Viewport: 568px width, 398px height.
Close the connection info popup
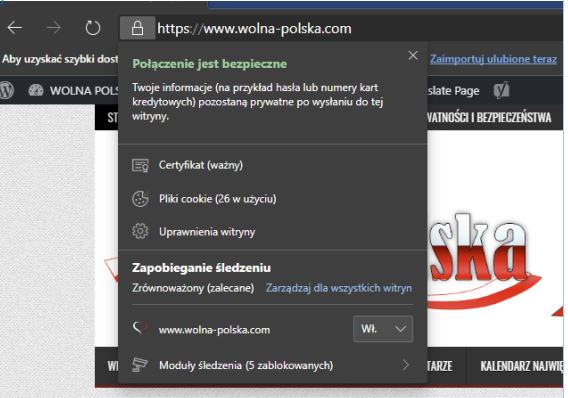tap(413, 55)
